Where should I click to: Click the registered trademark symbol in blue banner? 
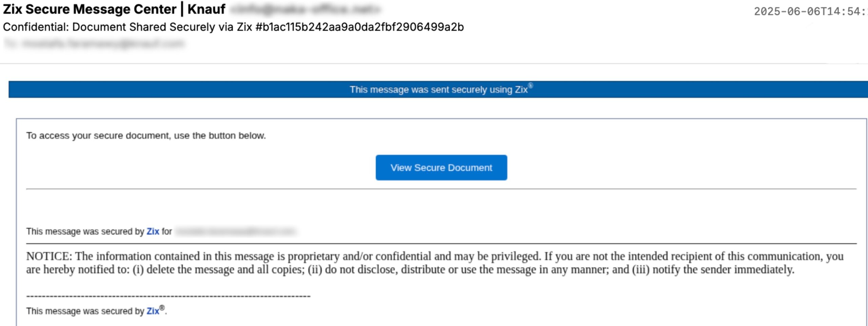click(531, 86)
